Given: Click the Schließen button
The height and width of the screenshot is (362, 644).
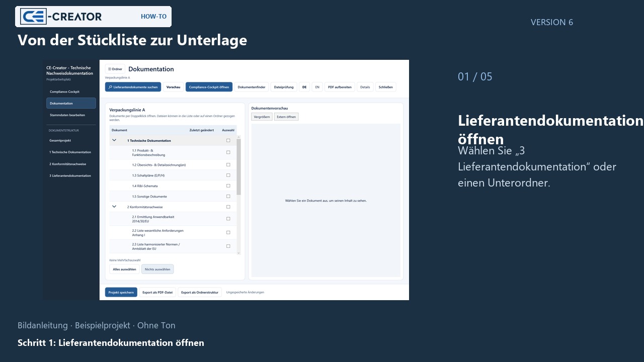Looking at the screenshot, I should (386, 87).
